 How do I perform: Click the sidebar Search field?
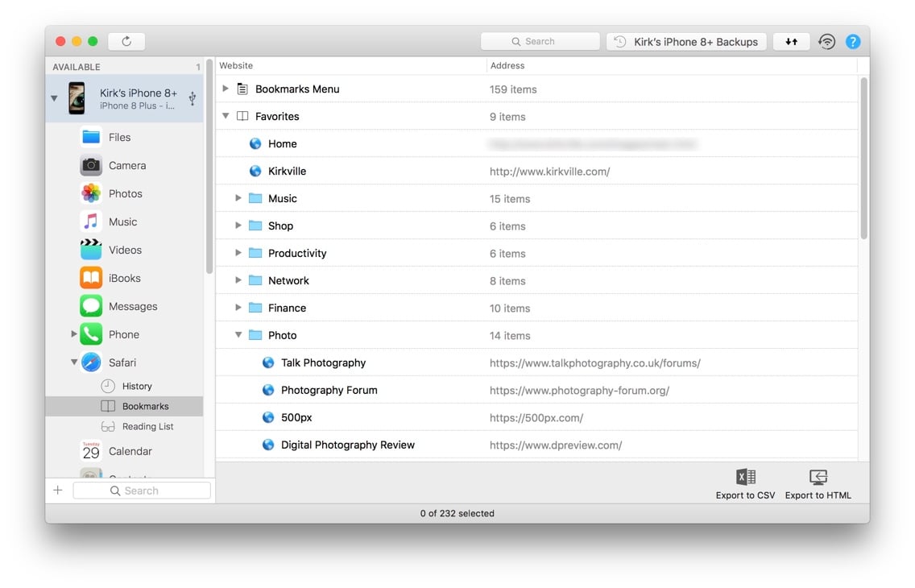click(x=141, y=491)
